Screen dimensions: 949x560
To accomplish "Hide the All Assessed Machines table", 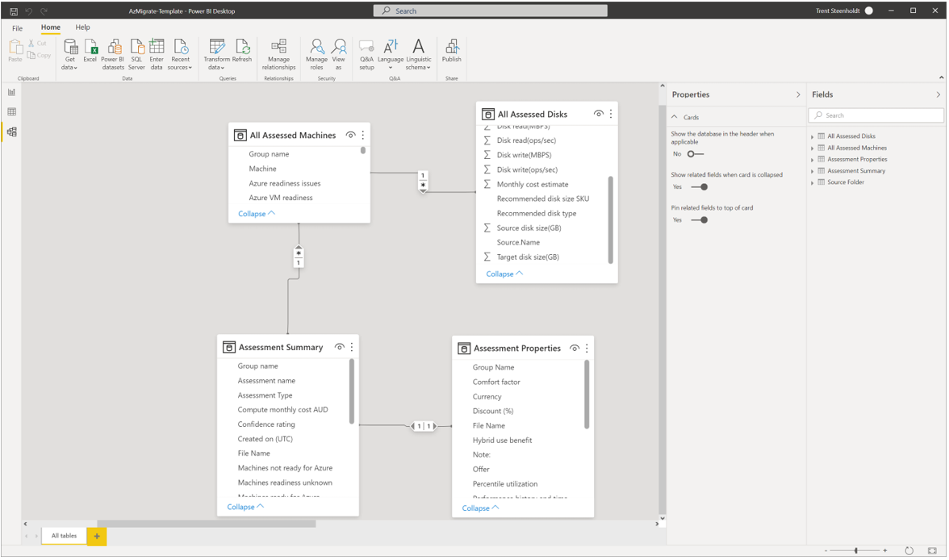I will (350, 135).
